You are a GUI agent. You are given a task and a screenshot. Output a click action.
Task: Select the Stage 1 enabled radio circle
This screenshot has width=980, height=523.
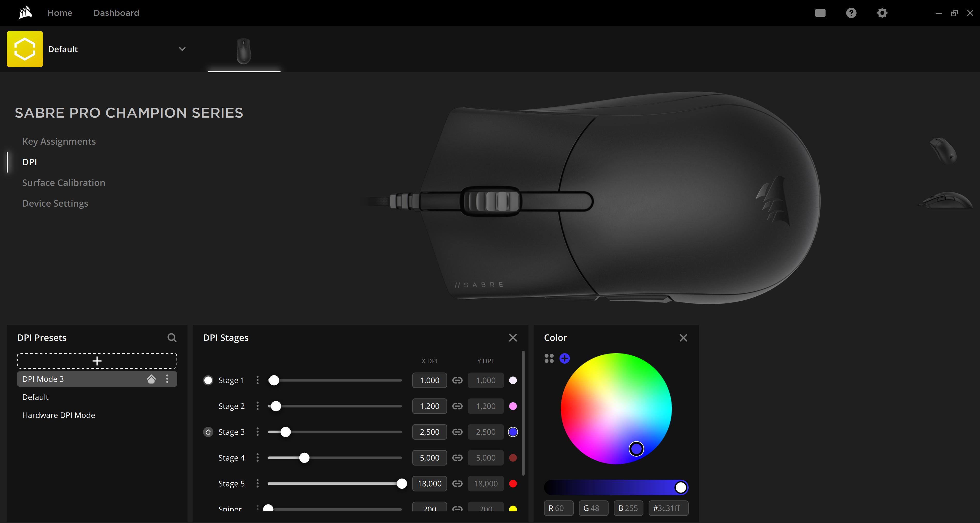coord(208,380)
